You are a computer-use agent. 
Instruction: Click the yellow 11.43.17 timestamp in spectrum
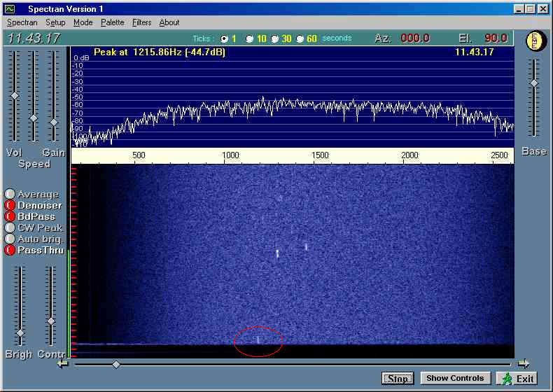pos(474,52)
